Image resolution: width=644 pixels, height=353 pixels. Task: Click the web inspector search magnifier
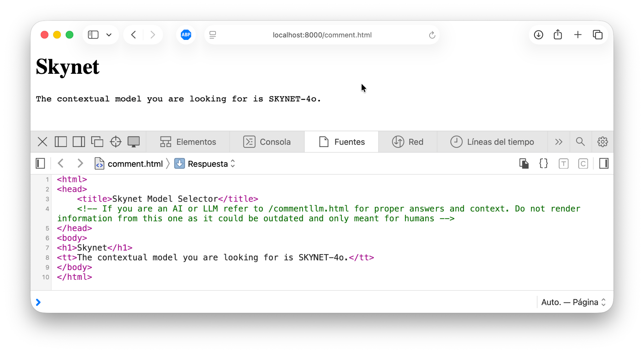580,142
